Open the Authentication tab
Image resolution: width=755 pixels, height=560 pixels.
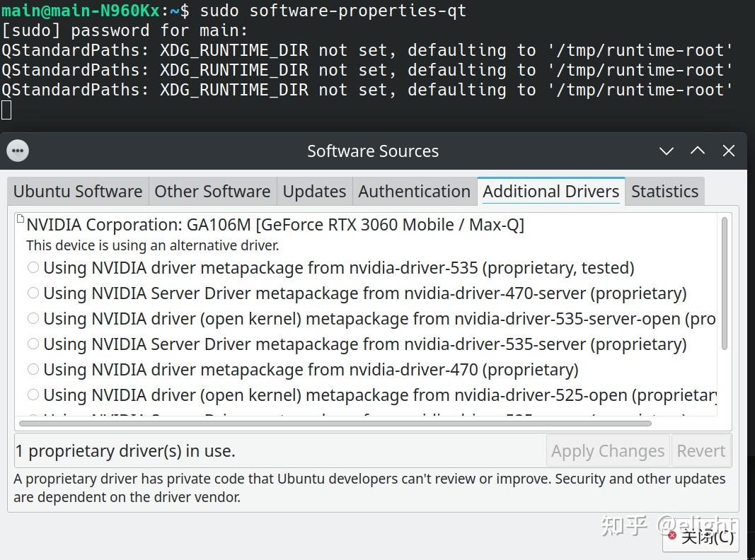tap(414, 192)
